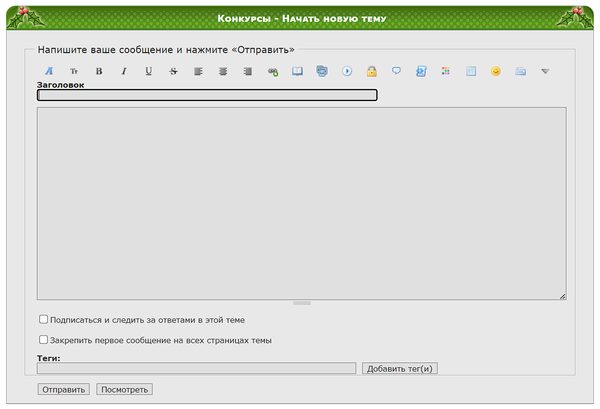Insert a hyperlink using the link icon
600x409 pixels.
(273, 71)
